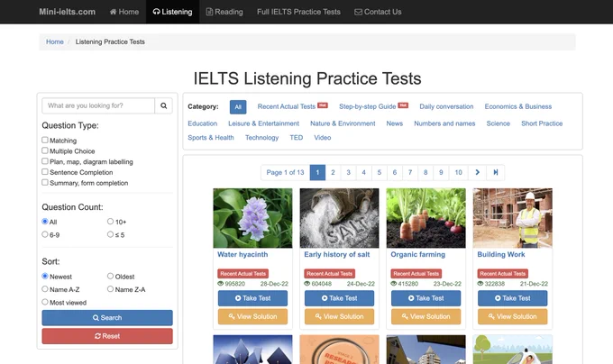This screenshot has width=613, height=364.
Task: Select the 10+ question count radio
Action: [110, 221]
